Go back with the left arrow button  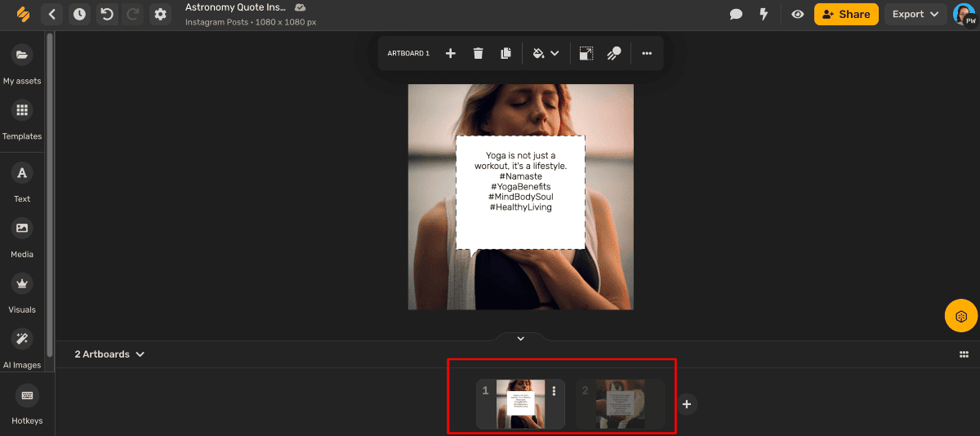52,14
